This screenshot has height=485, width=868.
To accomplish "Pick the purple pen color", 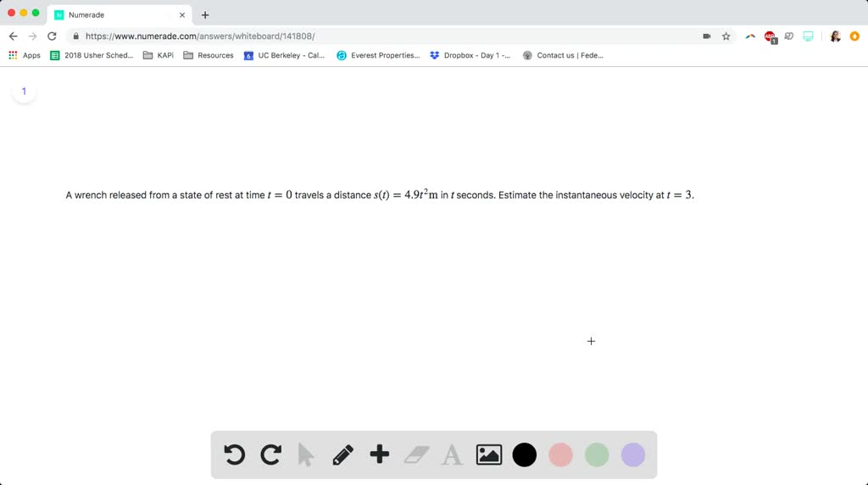I will tap(632, 454).
